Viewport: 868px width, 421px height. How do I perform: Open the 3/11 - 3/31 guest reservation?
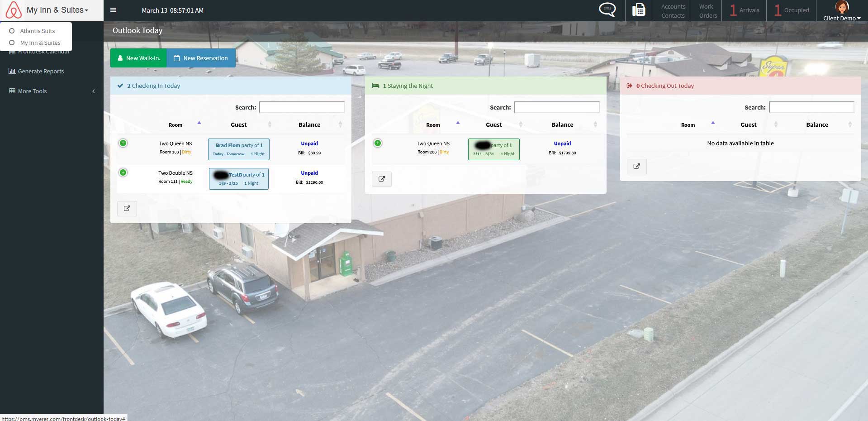[x=494, y=149]
